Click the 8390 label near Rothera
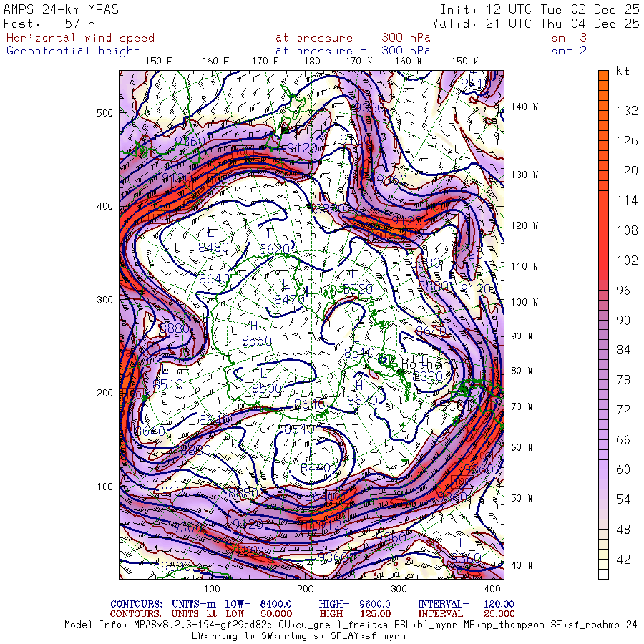644x644 pixels. [x=428, y=376]
